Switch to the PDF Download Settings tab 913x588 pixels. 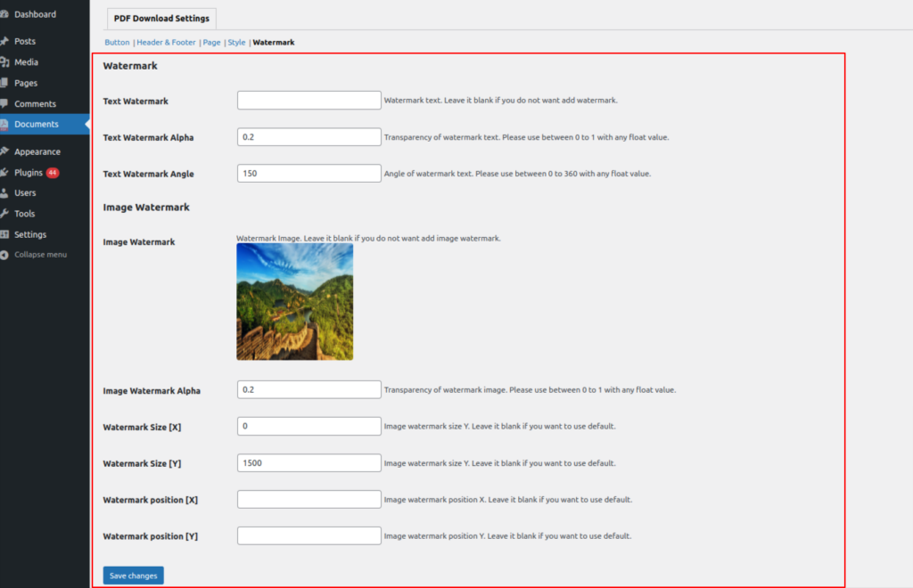click(x=160, y=18)
